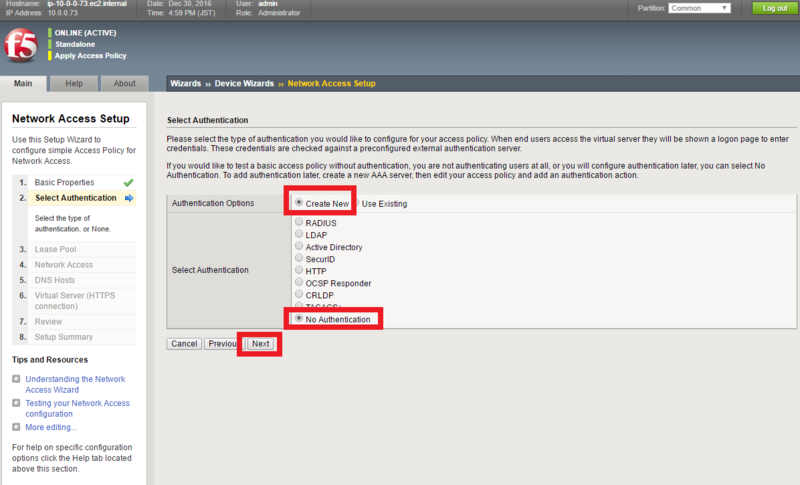The image size is (800, 485).
Task: Click the Network Access Setup panel title
Action: pyautogui.click(x=71, y=119)
